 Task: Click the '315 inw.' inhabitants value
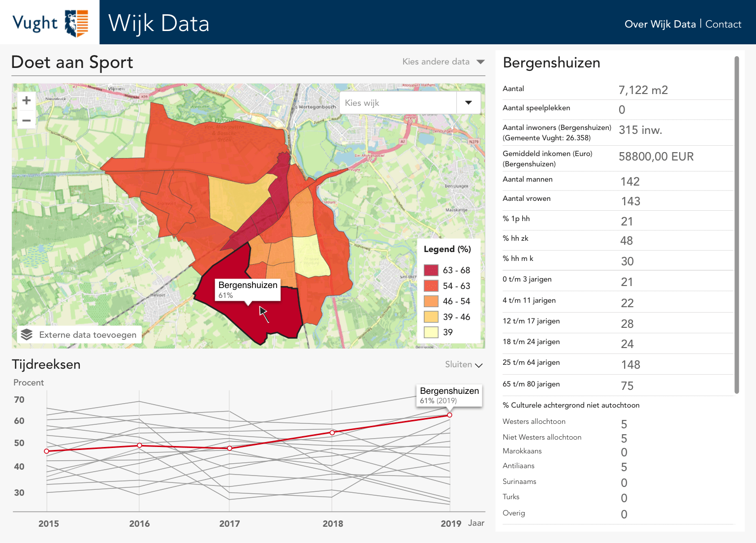(x=640, y=130)
